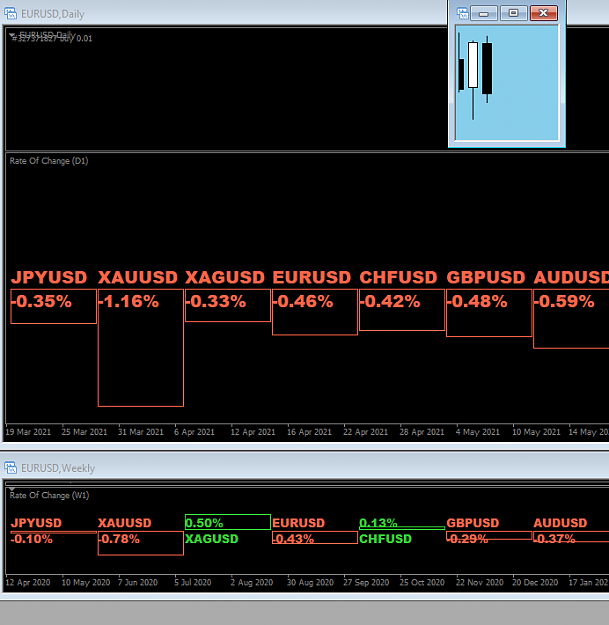Click the candlestick preview in floating window
Screen dimensions: 609x625
[x=507, y=83]
